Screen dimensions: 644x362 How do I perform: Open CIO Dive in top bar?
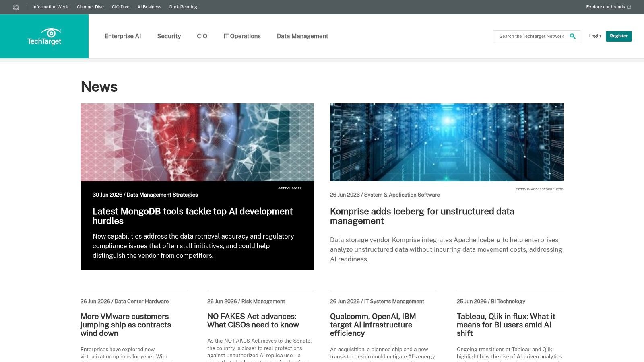[120, 7]
